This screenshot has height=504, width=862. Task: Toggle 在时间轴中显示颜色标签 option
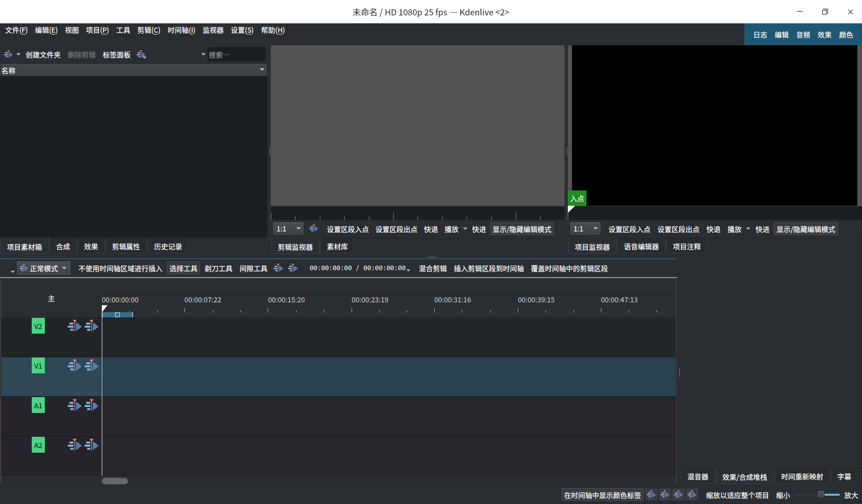[x=601, y=495]
